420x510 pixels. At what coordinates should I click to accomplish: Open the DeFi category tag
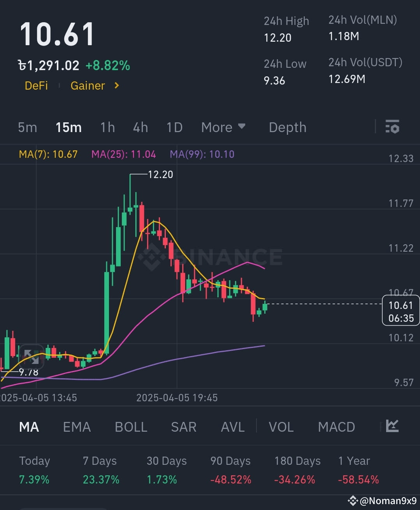(x=36, y=86)
